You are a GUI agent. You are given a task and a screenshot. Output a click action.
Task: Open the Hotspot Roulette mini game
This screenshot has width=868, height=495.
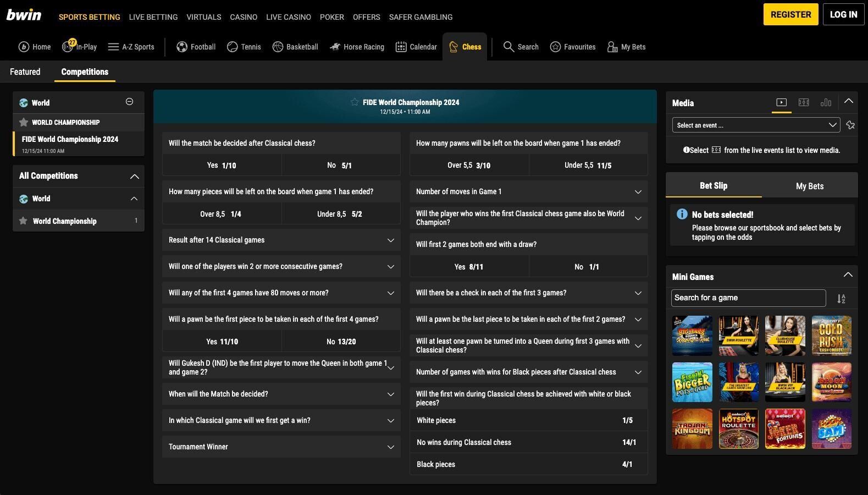coord(738,428)
